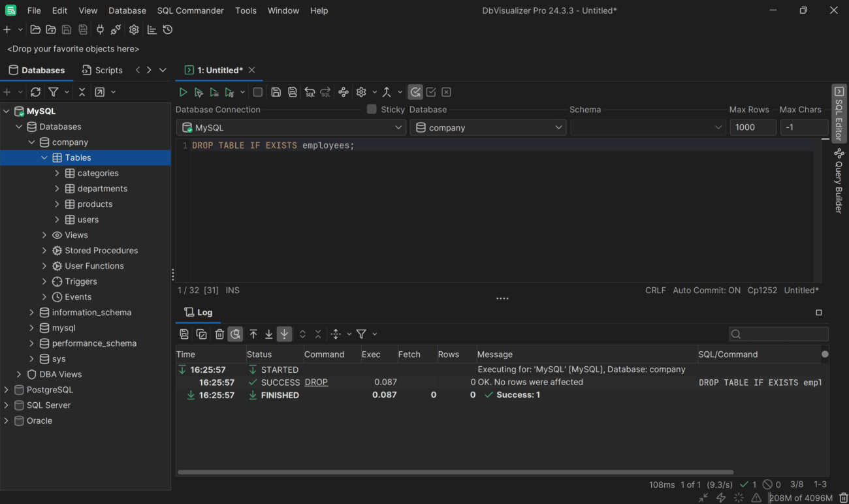849x504 pixels.
Task: Click inside the Log search field
Action: pos(778,334)
